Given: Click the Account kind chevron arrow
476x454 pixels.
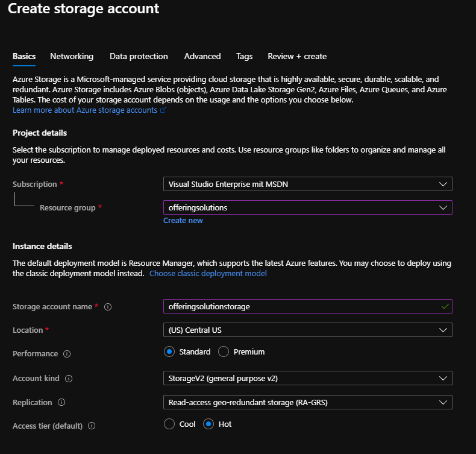Looking at the screenshot, I should point(443,378).
